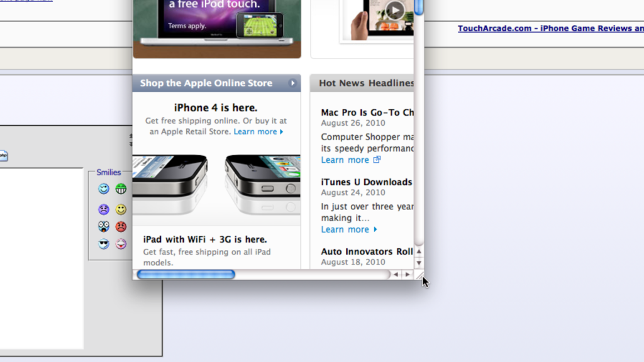The height and width of the screenshot is (362, 644).
Task: Click Learn more under iTunes U Downloads
Action: point(348,229)
